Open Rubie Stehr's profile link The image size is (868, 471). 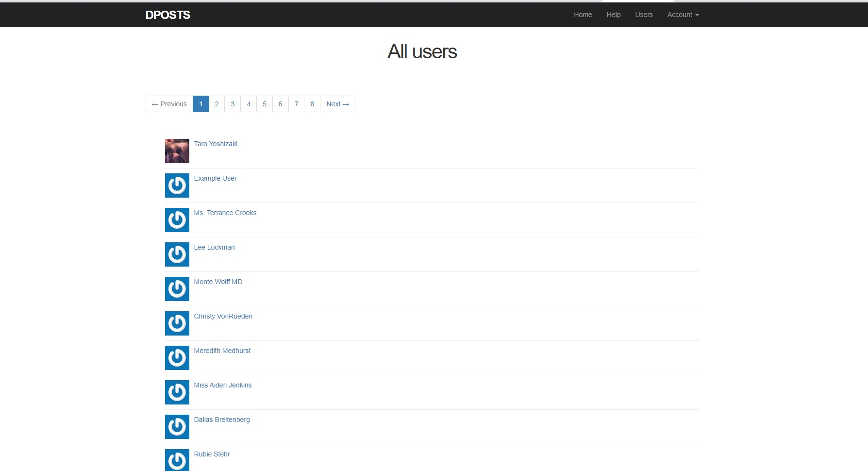pyautogui.click(x=212, y=454)
